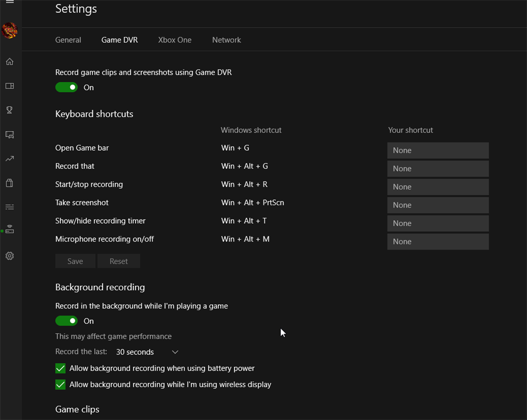527x420 pixels.
Task: Switch to the Xbox One tab
Action: pos(175,40)
